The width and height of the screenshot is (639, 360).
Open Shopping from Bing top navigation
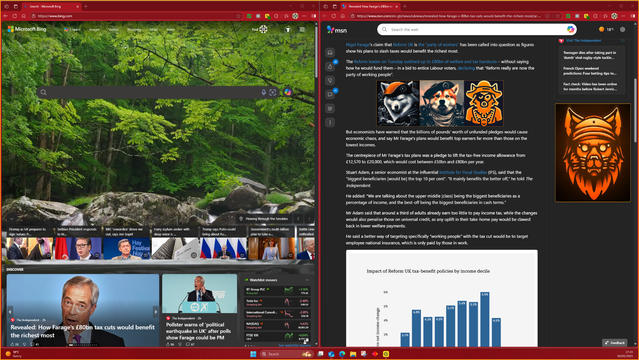[134, 29]
